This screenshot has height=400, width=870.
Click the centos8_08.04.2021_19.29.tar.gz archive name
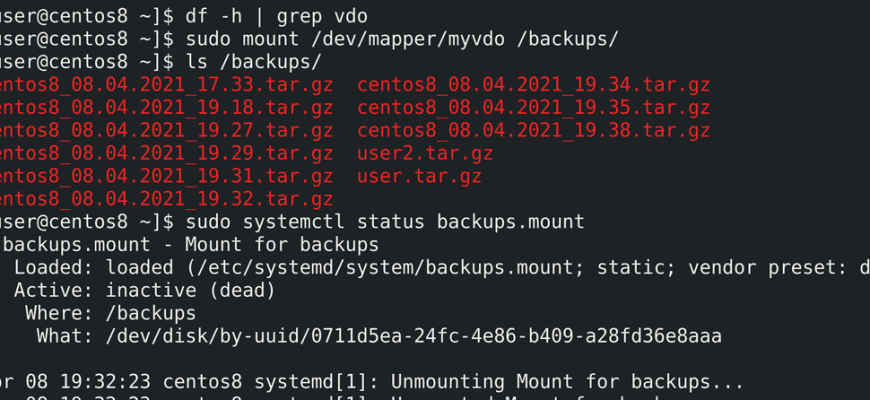(x=166, y=153)
